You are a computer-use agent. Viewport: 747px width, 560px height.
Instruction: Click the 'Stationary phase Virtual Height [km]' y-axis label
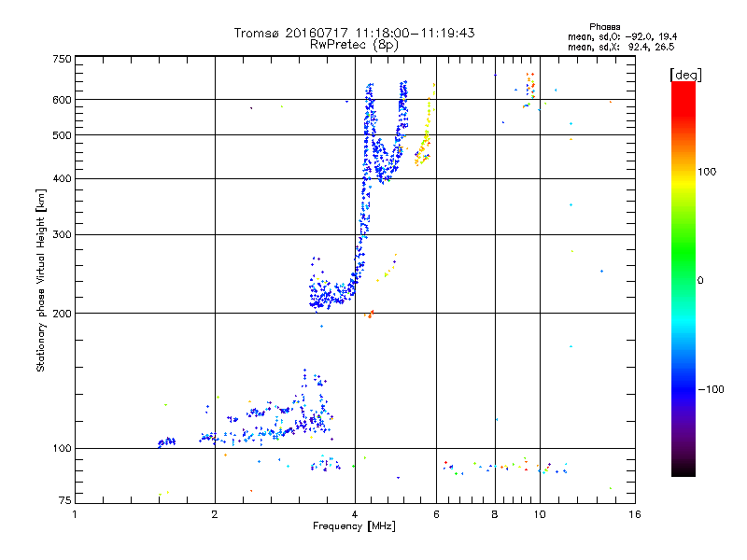click(x=40, y=280)
